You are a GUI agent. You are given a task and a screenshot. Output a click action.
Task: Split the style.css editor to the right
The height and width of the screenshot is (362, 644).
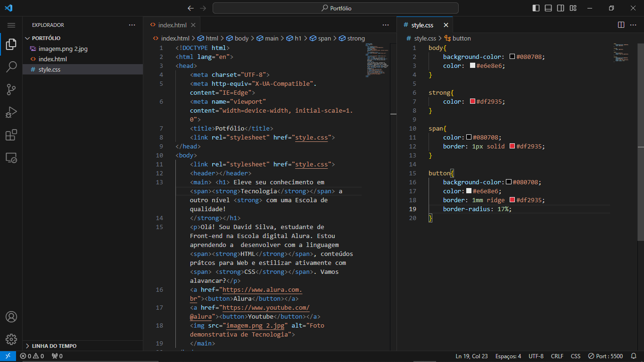(621, 25)
